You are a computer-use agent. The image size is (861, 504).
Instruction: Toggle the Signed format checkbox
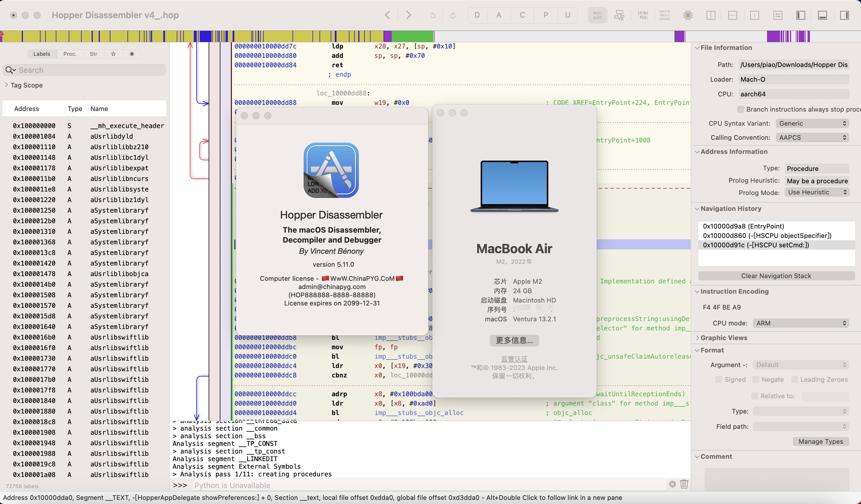(x=719, y=379)
